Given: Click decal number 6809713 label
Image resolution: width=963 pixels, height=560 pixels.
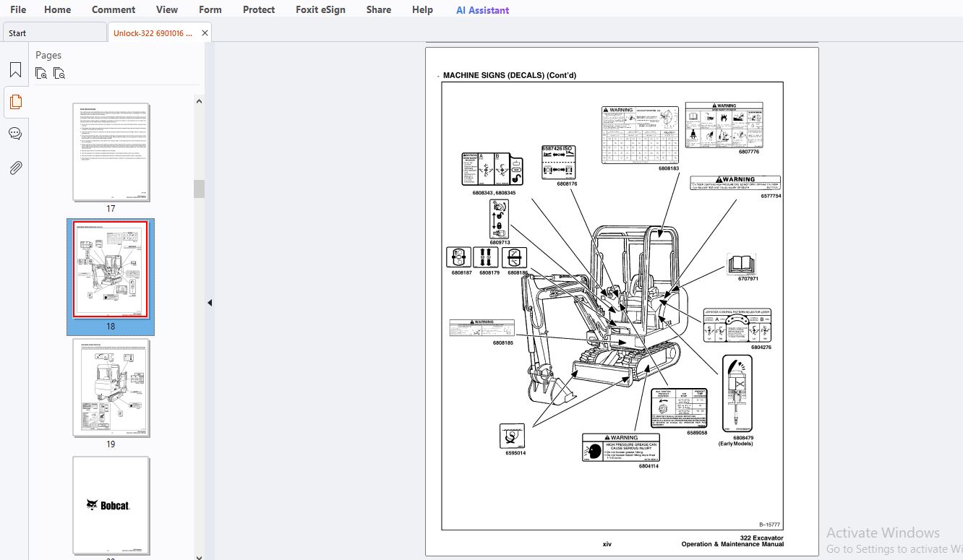Looking at the screenshot, I should 500,242.
